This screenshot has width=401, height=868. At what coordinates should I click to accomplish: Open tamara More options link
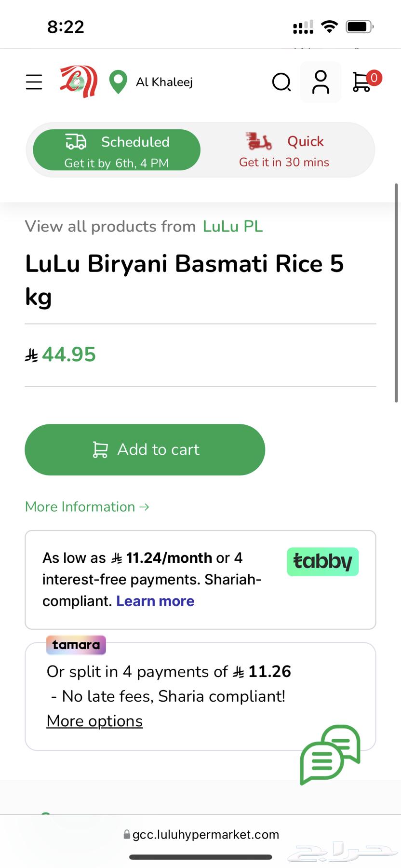(94, 721)
